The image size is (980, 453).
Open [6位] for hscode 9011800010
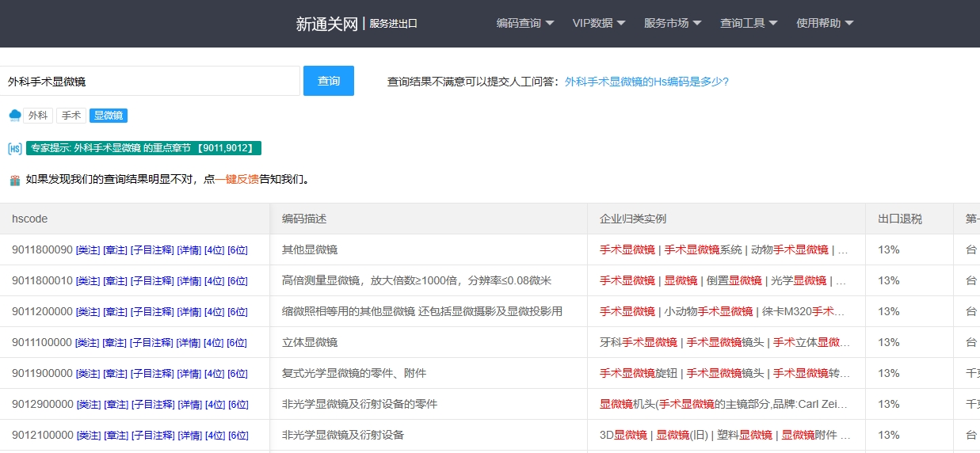pyautogui.click(x=238, y=281)
